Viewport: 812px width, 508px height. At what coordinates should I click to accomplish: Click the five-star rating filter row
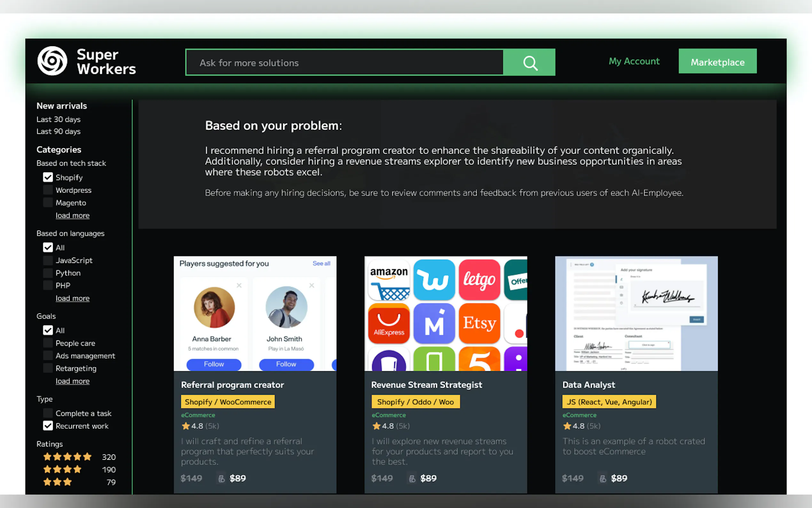pyautogui.click(x=79, y=456)
